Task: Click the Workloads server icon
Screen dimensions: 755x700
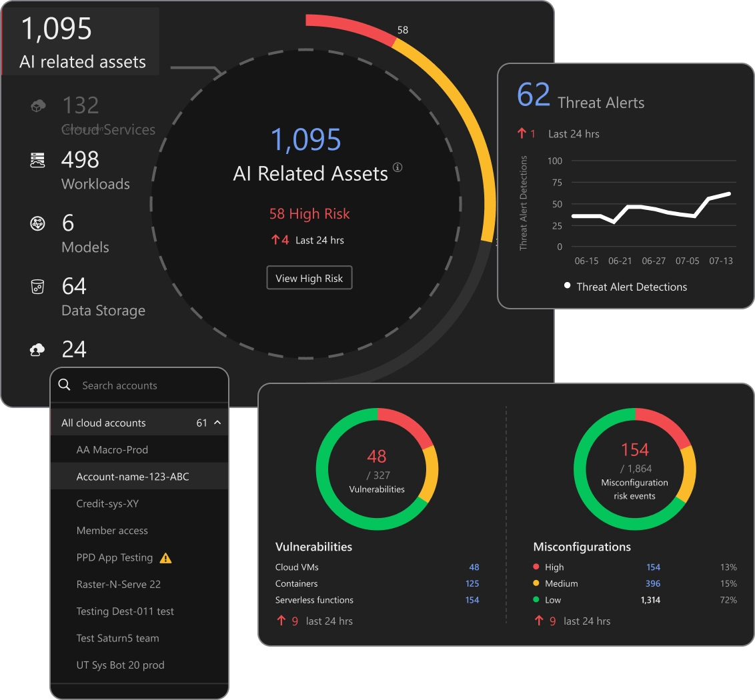Action: tap(38, 160)
